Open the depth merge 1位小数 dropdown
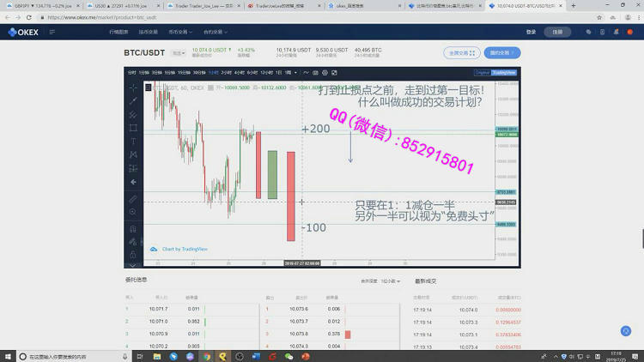This screenshot has width=644, height=362. [x=389, y=281]
